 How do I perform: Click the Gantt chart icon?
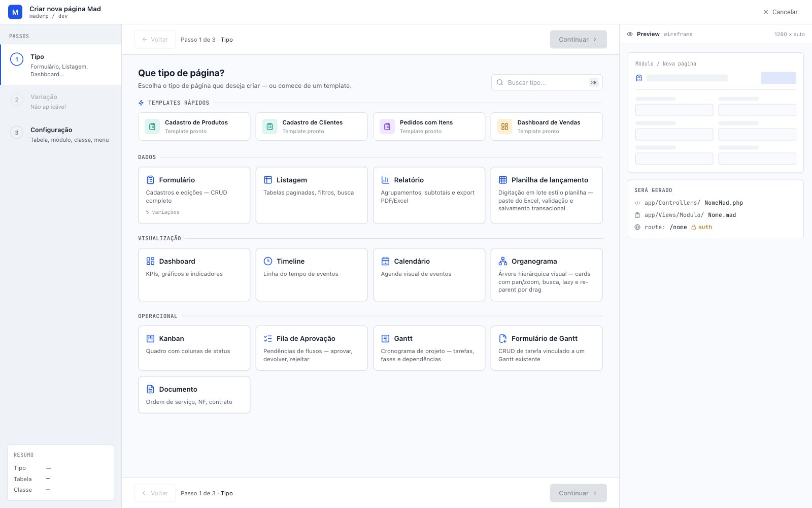click(x=385, y=338)
